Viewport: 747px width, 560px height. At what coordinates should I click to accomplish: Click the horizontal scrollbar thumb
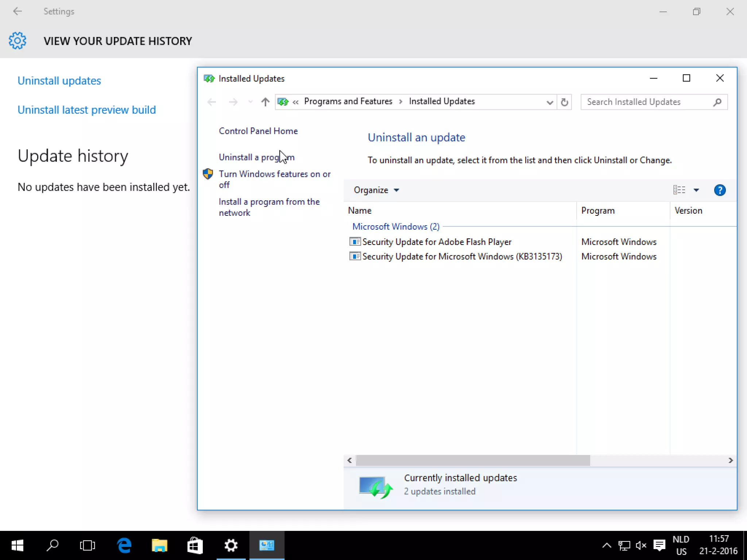click(473, 460)
